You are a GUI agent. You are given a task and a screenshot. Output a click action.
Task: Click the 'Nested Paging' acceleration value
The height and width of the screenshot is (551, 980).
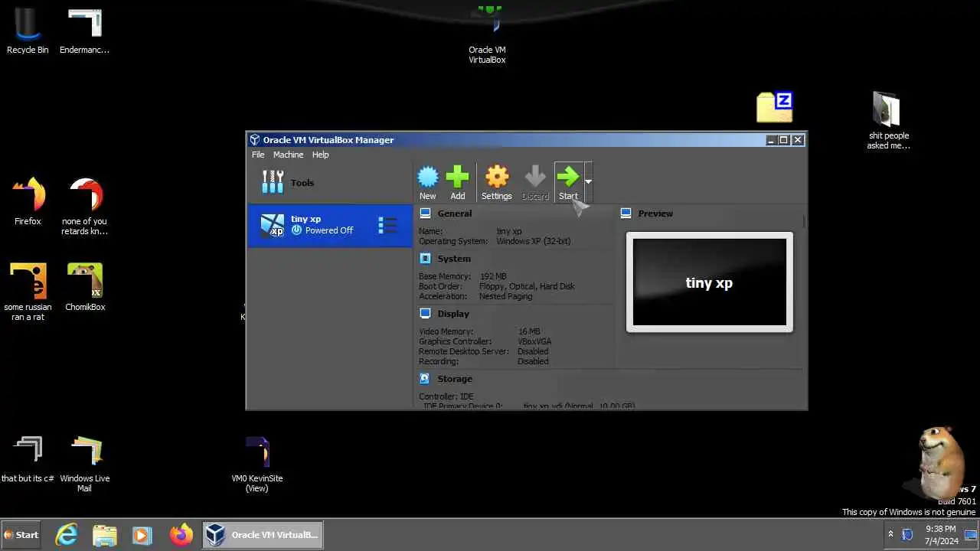click(x=505, y=296)
